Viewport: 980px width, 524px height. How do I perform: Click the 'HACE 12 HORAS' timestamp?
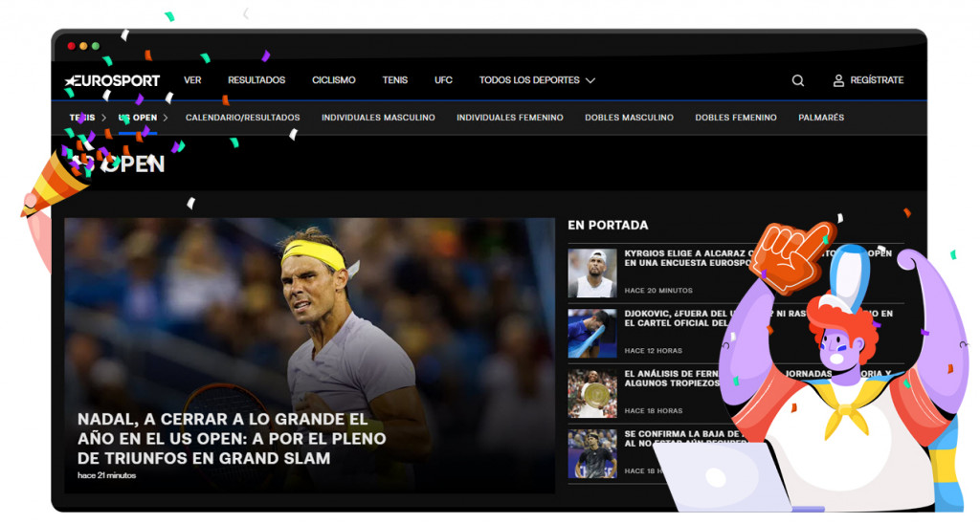pyautogui.click(x=653, y=350)
